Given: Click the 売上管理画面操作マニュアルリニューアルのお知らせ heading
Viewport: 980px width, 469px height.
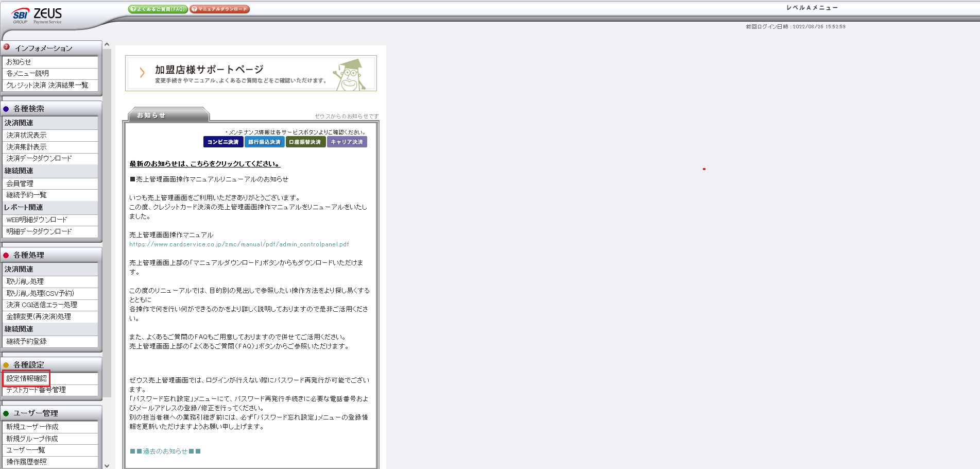Looking at the screenshot, I should tap(209, 179).
